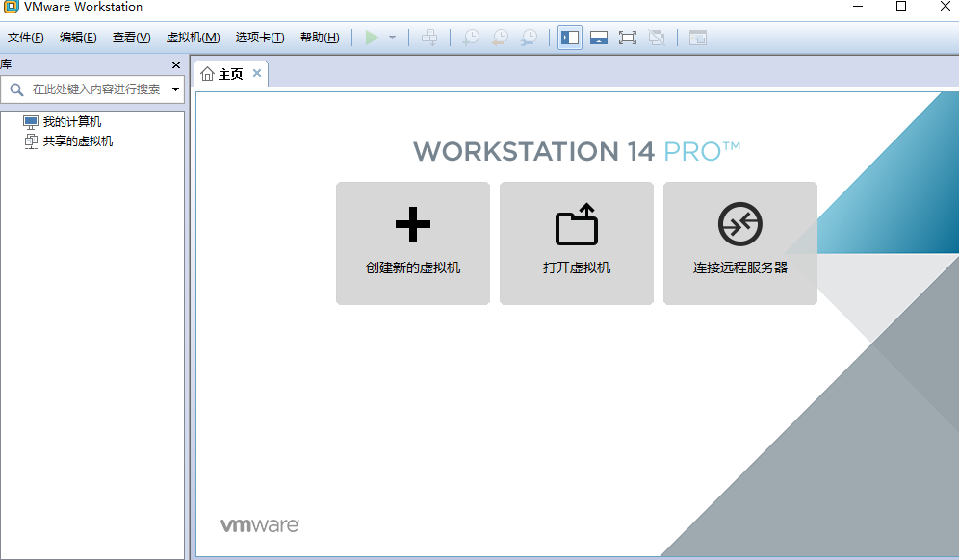Viewport: 959px width, 560px height.
Task: Close the 主页 tab
Action: click(x=257, y=73)
